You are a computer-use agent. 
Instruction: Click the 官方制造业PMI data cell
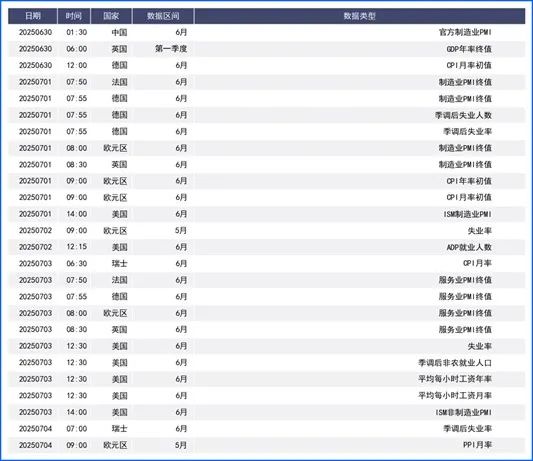465,33
